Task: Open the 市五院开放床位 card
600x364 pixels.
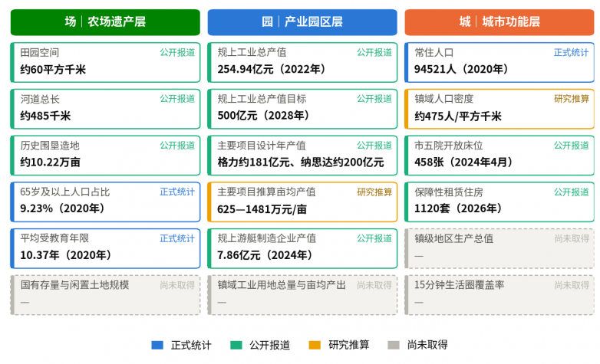Action: [x=499, y=156]
